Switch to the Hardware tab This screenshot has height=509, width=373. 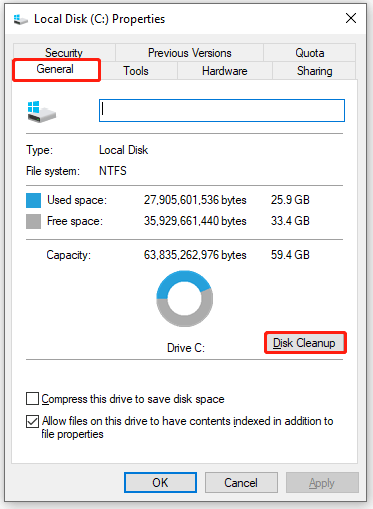coord(225,71)
